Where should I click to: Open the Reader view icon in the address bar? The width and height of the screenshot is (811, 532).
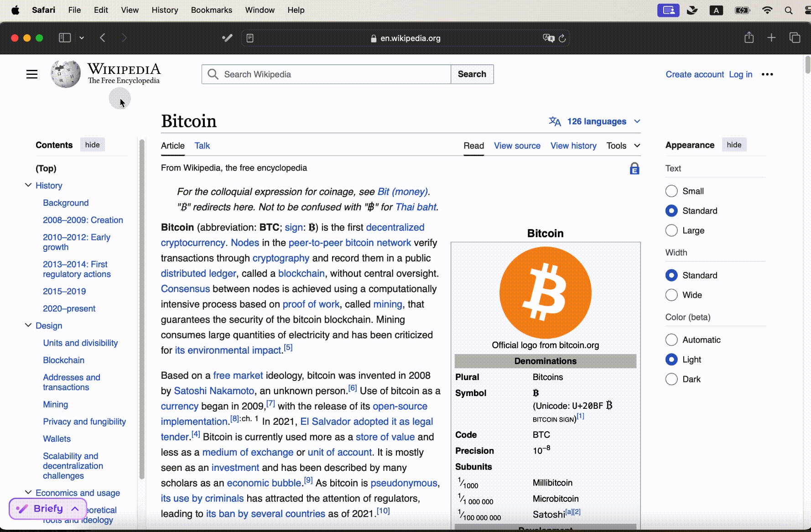point(250,38)
